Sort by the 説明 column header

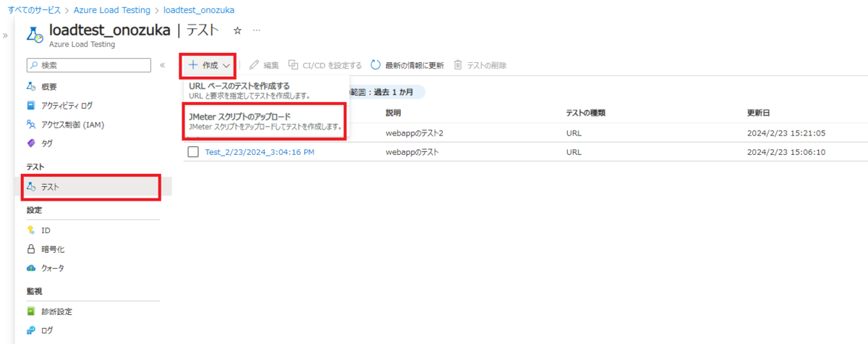[x=393, y=114]
